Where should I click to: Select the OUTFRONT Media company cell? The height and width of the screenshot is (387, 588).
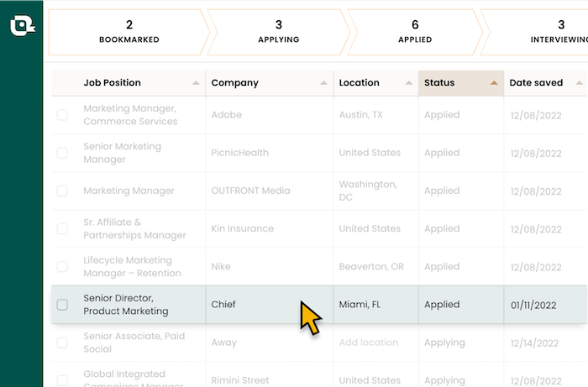point(270,191)
